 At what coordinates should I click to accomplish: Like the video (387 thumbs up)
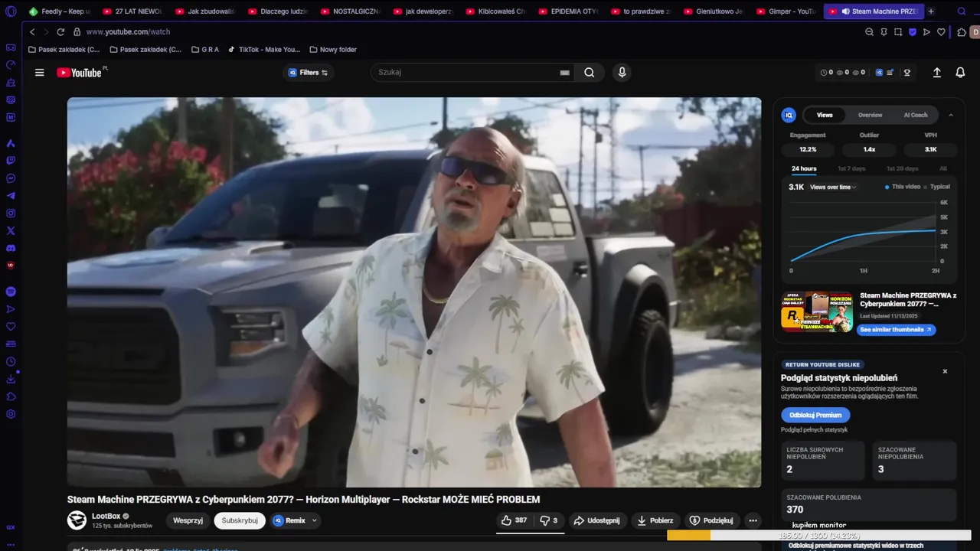pyautogui.click(x=514, y=520)
